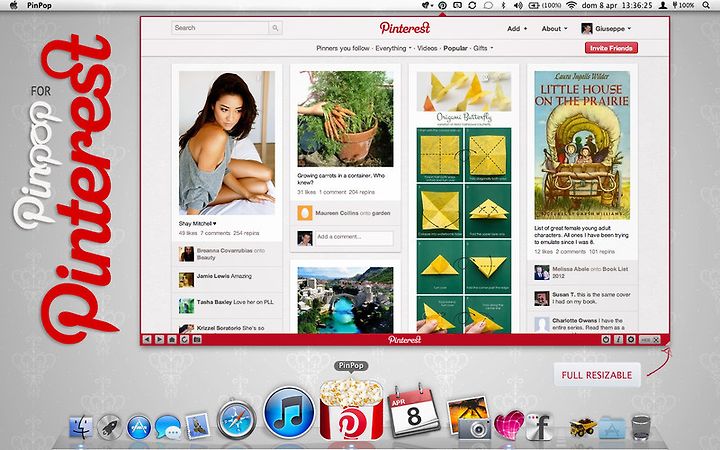
Task: Open Maureen Collins profile link
Action: [337, 213]
